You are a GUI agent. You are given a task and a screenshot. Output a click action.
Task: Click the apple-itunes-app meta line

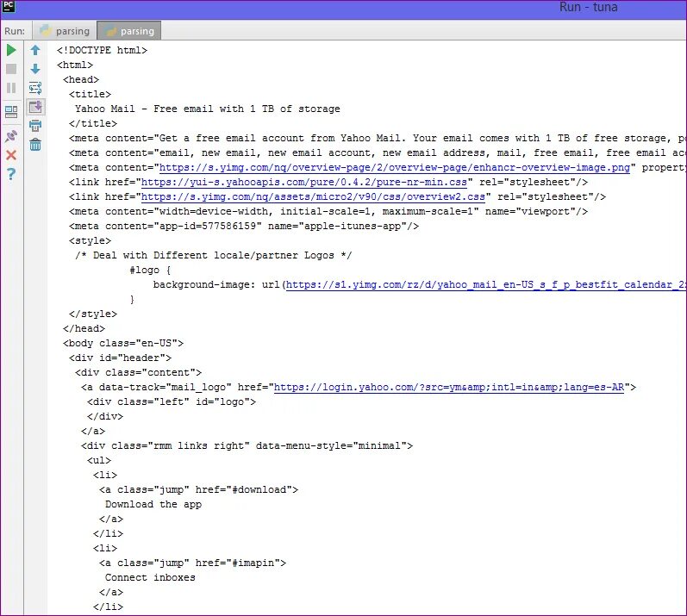tap(244, 227)
